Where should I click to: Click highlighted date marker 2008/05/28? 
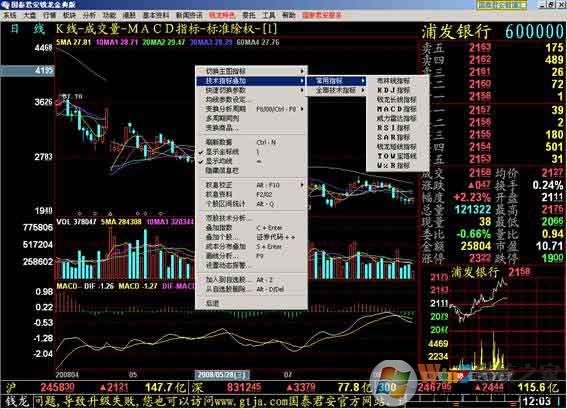point(222,375)
